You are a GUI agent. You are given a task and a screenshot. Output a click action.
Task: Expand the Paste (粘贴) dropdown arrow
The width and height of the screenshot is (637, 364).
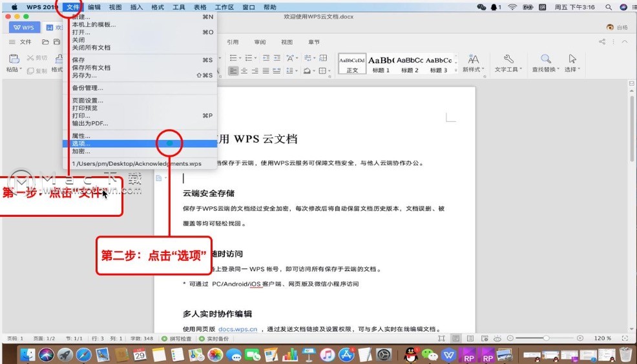[x=21, y=70]
